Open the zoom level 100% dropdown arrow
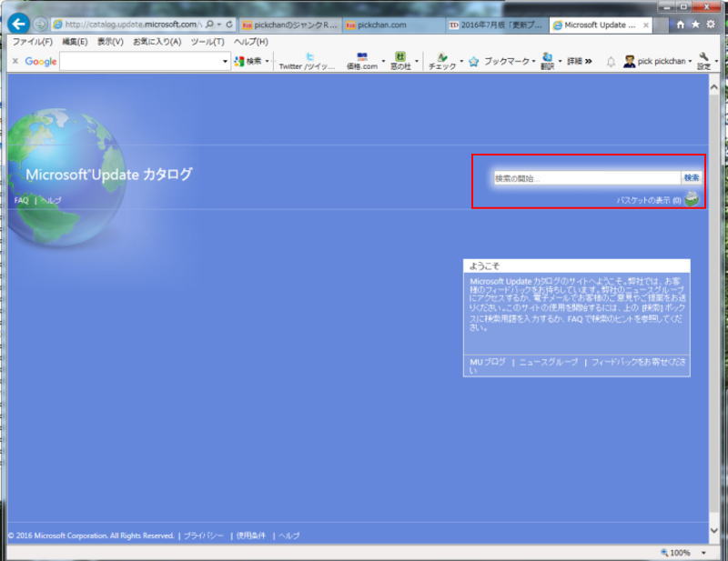Screen dimensions: 728x561 (703, 553)
